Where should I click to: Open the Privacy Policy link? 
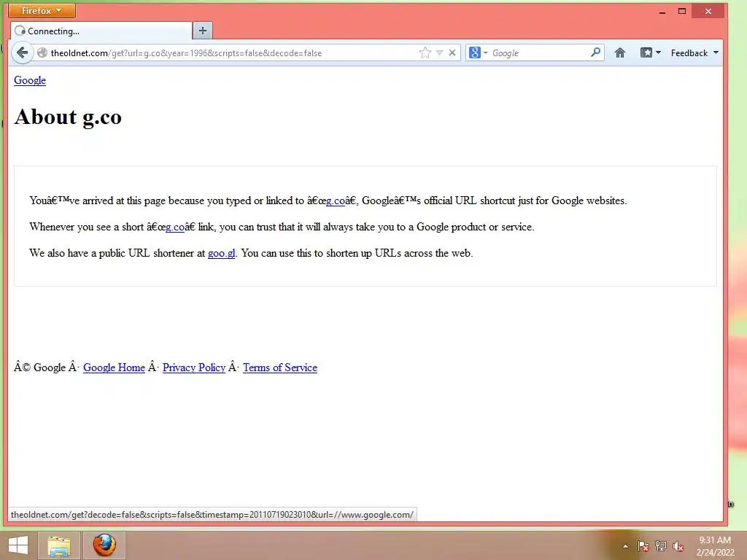pos(194,367)
